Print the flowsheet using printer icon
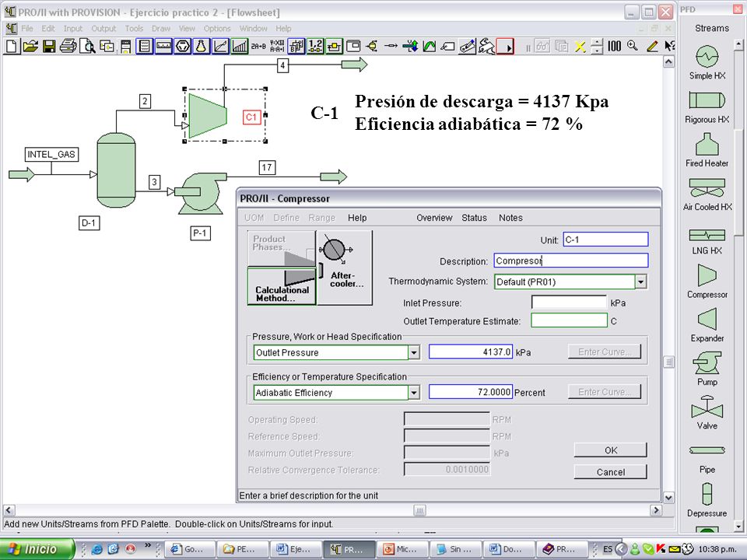747x560 pixels. (68, 46)
